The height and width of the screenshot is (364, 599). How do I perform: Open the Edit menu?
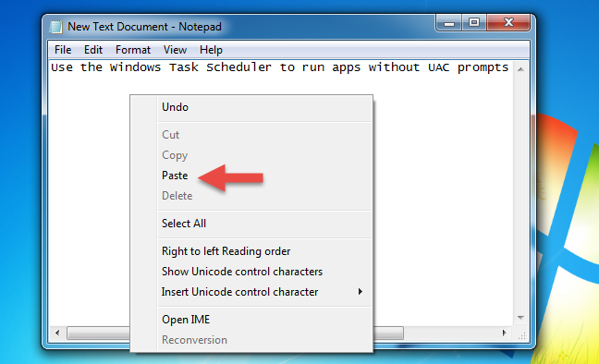coord(93,50)
